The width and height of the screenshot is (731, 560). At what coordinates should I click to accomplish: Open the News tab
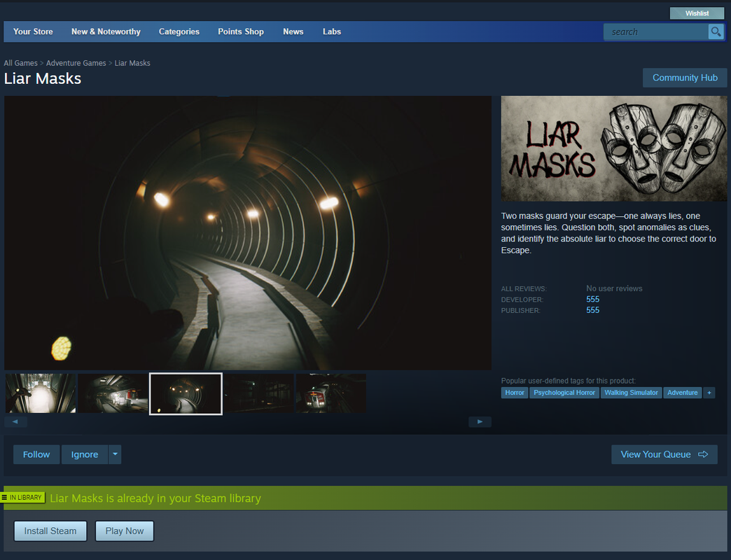293,31
